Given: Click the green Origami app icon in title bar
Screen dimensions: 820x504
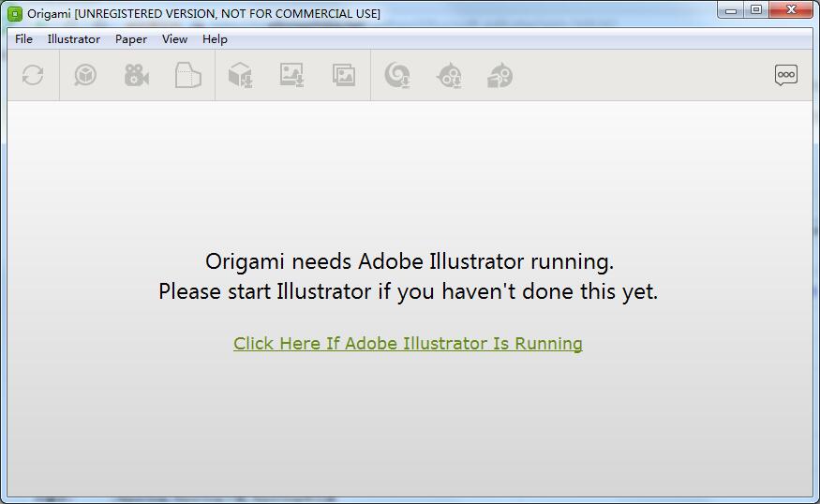Looking at the screenshot, I should point(15,14).
